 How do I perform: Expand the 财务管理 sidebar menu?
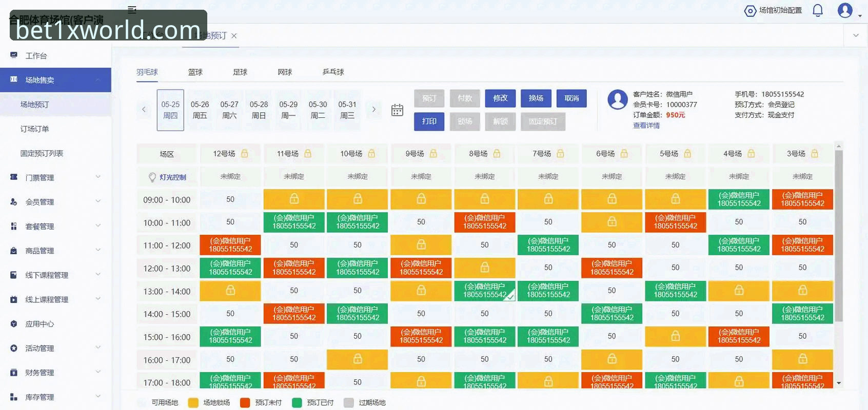[97, 372]
